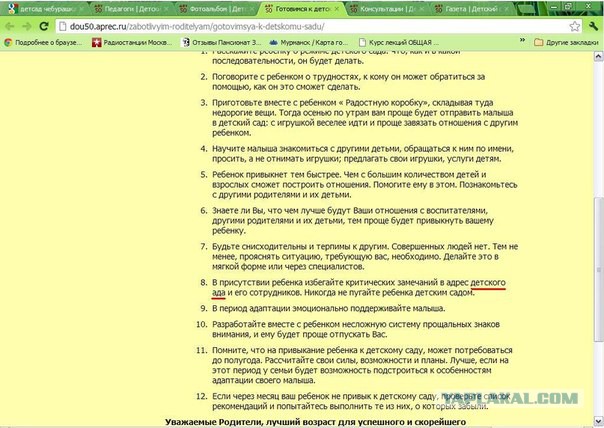
Task: Open the 'Подробнее о браузе...' bookmark
Action: [43, 42]
